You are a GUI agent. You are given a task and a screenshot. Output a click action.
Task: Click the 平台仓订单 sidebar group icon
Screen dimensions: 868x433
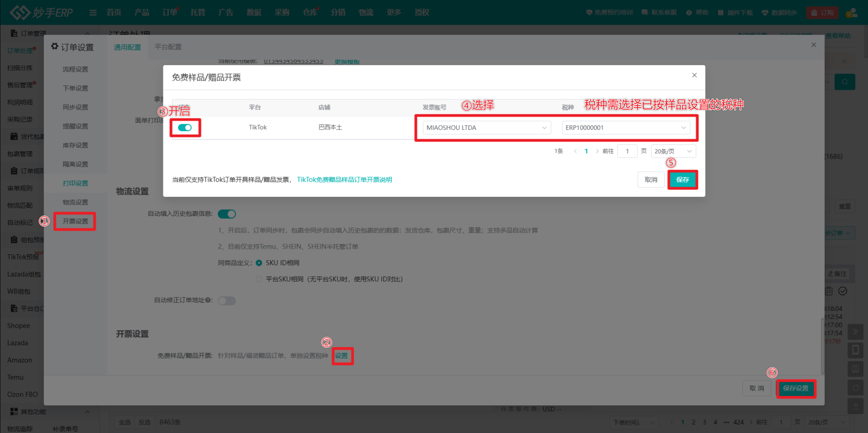click(14, 308)
